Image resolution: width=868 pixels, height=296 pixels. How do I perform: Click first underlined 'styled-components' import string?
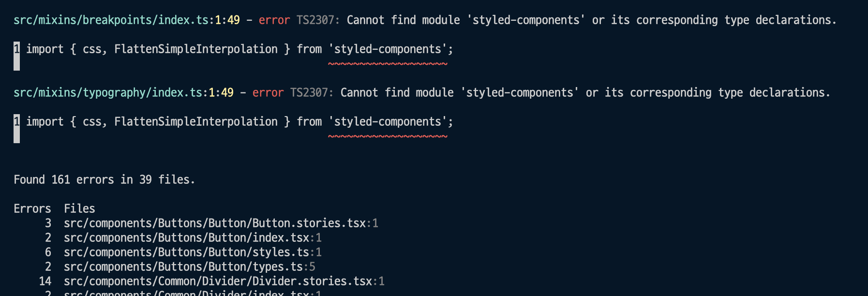click(x=388, y=49)
